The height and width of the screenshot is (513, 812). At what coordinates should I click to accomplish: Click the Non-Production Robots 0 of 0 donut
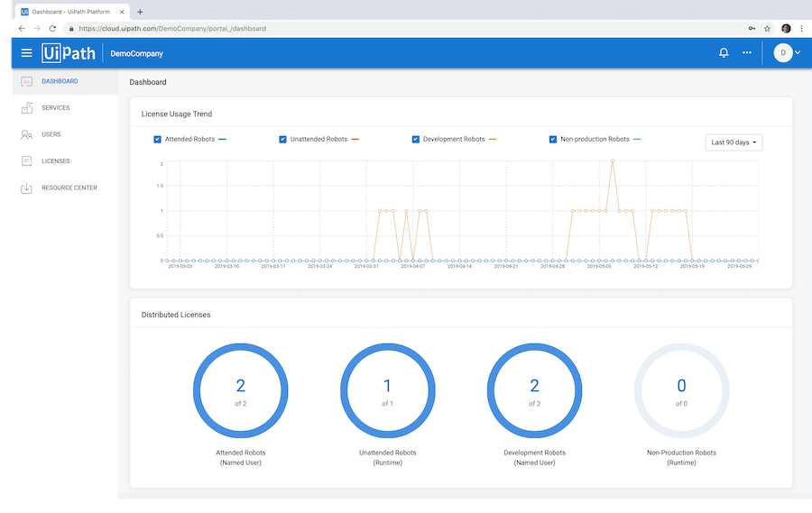pos(681,390)
